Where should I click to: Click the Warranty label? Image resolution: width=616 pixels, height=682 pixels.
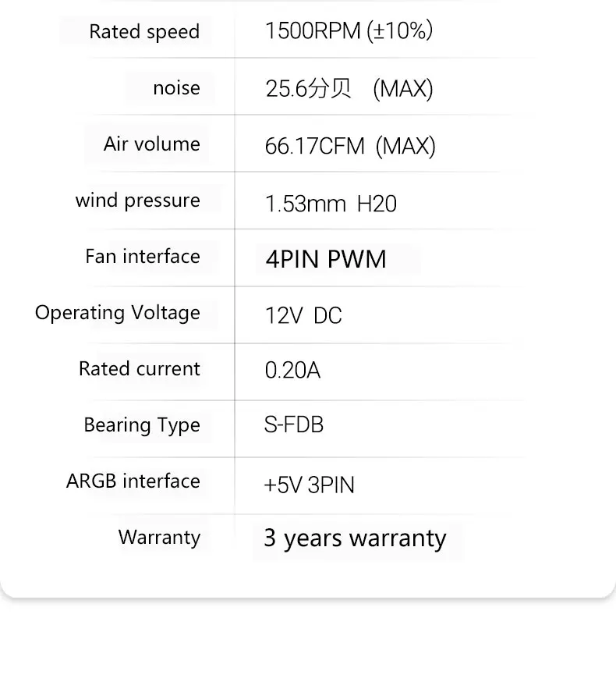coord(159,538)
